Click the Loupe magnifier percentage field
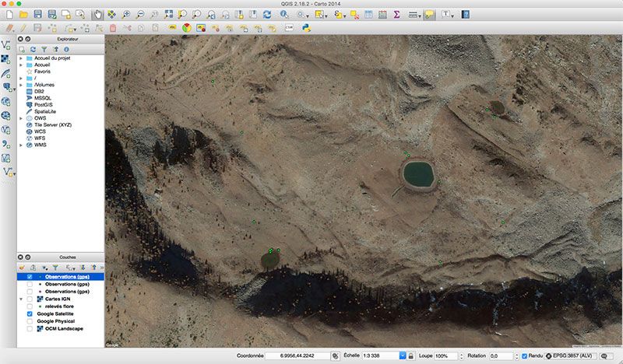This screenshot has height=364, width=623. [x=447, y=355]
